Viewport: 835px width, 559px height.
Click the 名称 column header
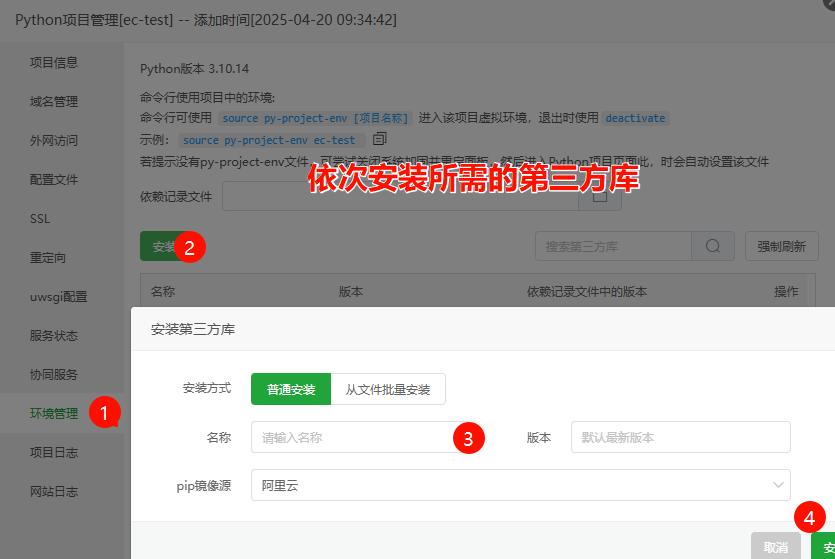pos(163,291)
